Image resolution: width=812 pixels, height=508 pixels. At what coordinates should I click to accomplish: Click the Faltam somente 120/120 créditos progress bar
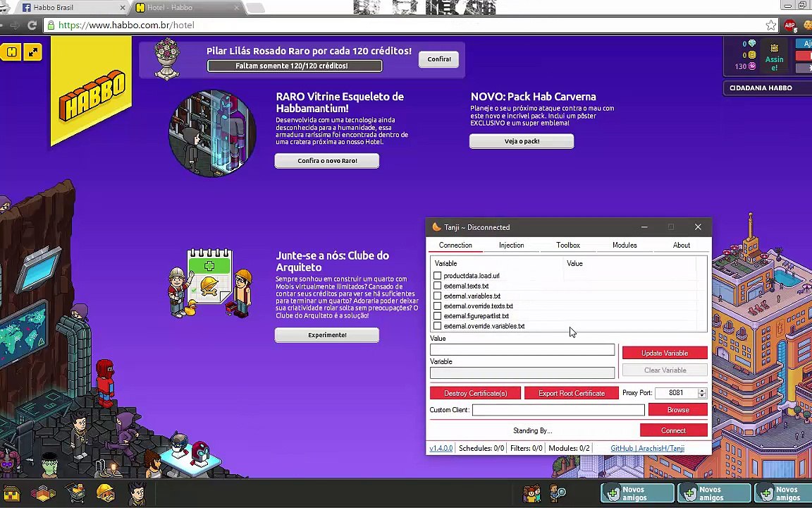(x=295, y=66)
